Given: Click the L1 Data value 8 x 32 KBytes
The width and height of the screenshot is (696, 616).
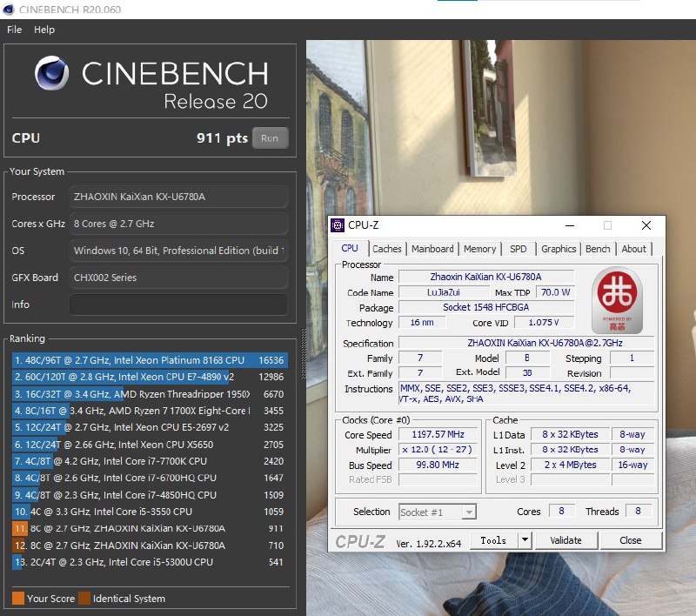Looking at the screenshot, I should 570,434.
